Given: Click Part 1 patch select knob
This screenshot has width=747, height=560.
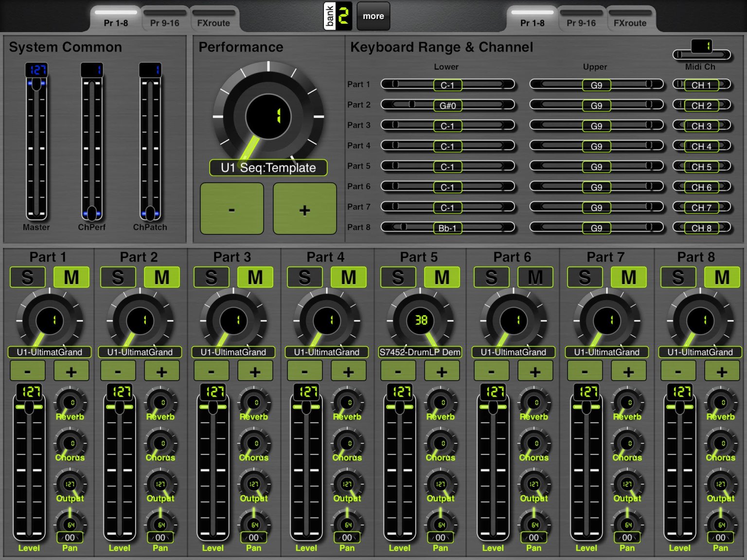Looking at the screenshot, I should (50, 320).
